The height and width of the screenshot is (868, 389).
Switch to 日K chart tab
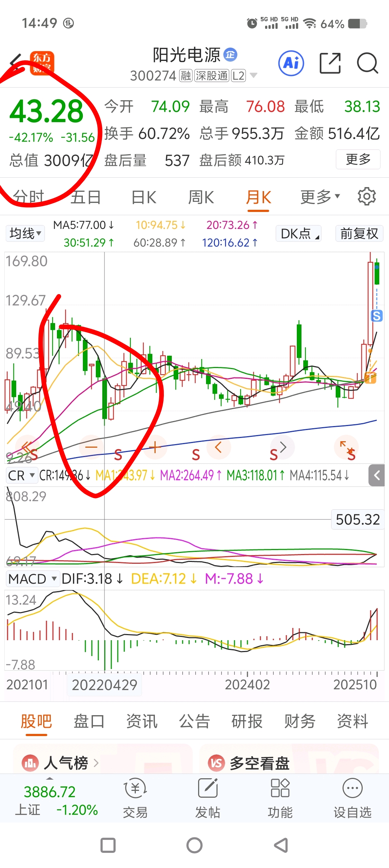click(144, 197)
